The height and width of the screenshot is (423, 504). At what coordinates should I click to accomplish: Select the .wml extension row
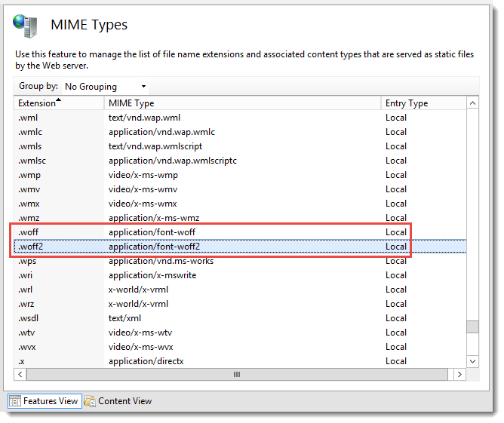pos(240,118)
